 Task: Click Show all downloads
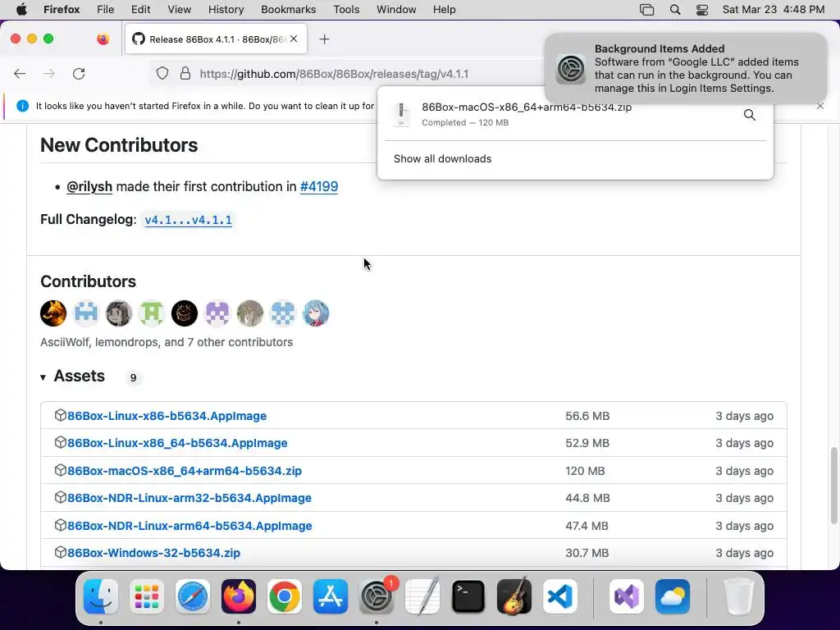pyautogui.click(x=442, y=159)
